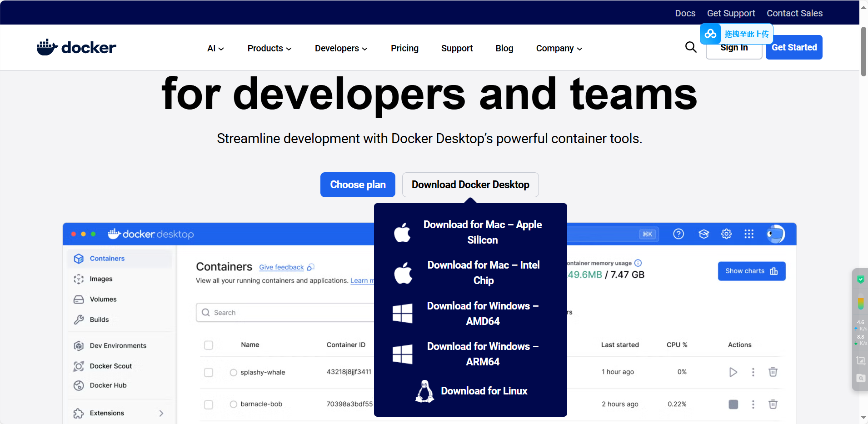Open more actions for barnacle-bob
868x424 pixels.
753,404
